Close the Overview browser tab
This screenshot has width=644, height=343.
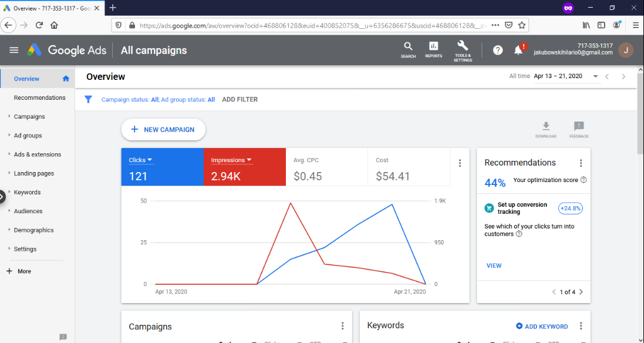[97, 8]
